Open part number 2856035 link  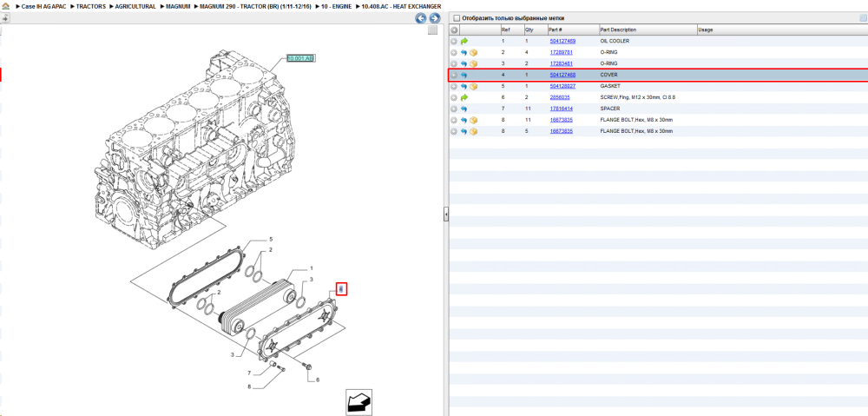pyautogui.click(x=560, y=97)
